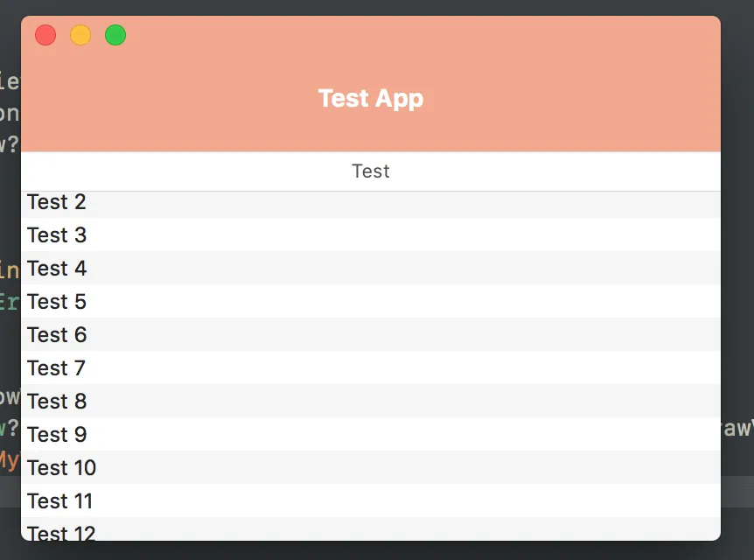
Task: Select the Test 8 row
Action: coord(57,402)
